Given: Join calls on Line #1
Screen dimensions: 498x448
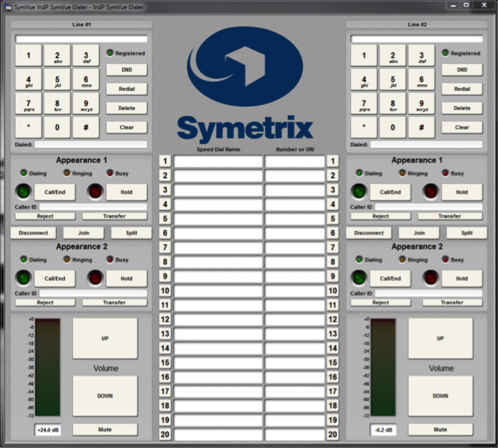Looking at the screenshot, I should pyautogui.click(x=83, y=233).
